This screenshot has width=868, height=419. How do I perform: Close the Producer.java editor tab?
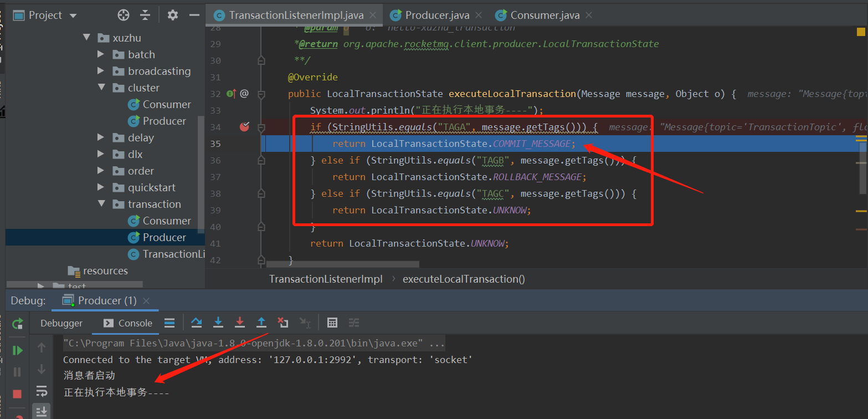(x=479, y=16)
